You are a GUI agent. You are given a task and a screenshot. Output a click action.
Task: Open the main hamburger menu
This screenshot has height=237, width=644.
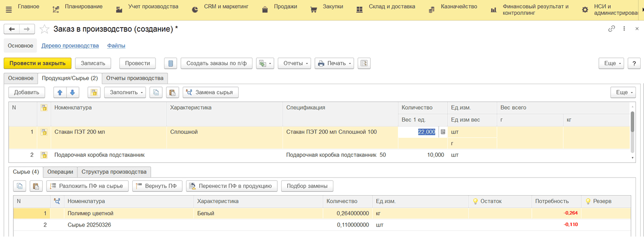(x=9, y=9)
